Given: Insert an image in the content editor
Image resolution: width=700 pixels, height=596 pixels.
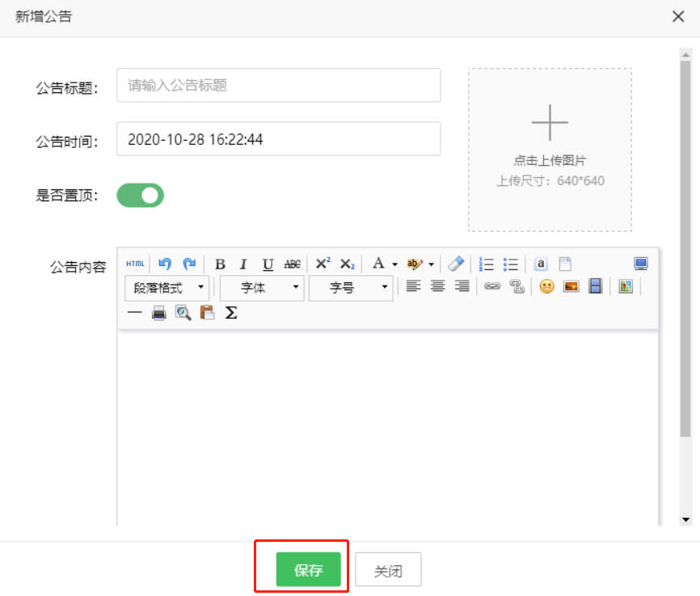Looking at the screenshot, I should point(571,286).
